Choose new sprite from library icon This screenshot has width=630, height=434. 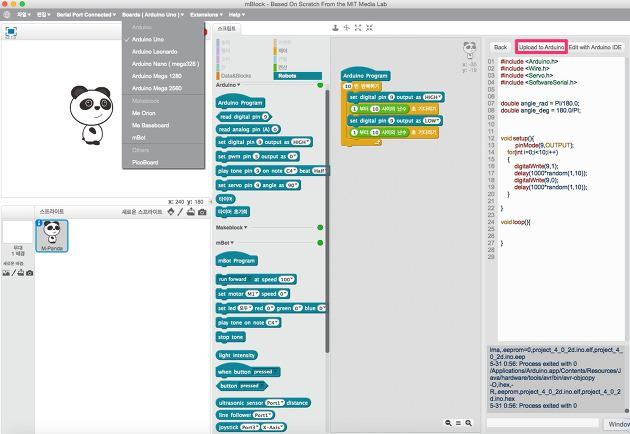pyautogui.click(x=171, y=211)
